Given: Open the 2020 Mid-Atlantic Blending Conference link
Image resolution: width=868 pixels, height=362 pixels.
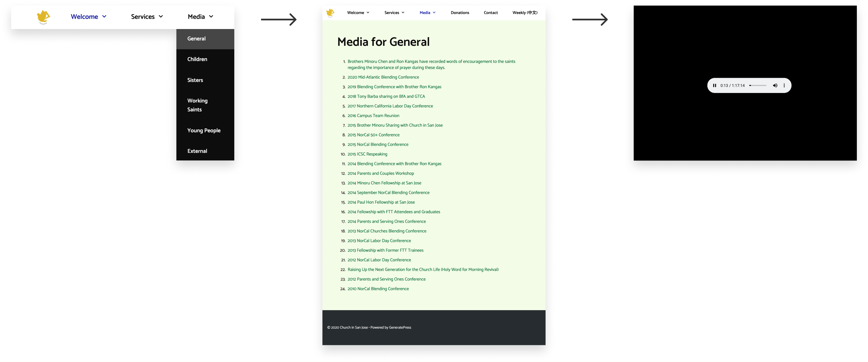Looking at the screenshot, I should click(x=383, y=77).
